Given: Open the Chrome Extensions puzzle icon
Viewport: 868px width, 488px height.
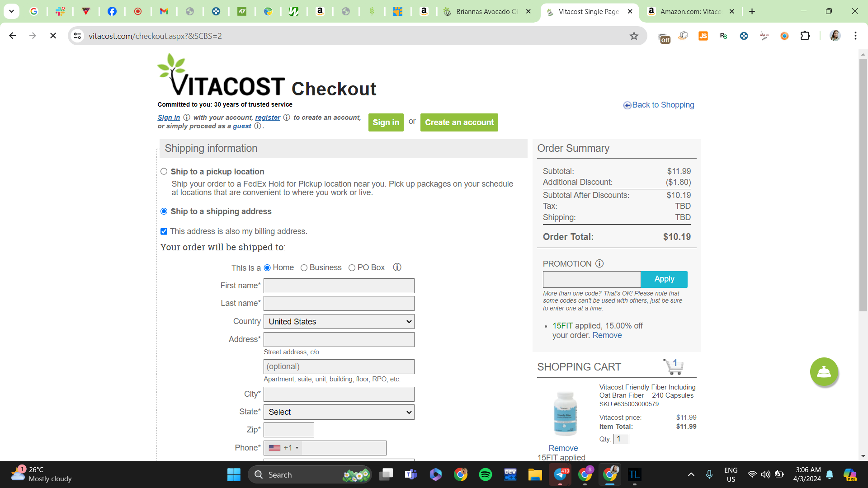Looking at the screenshot, I should (x=805, y=36).
